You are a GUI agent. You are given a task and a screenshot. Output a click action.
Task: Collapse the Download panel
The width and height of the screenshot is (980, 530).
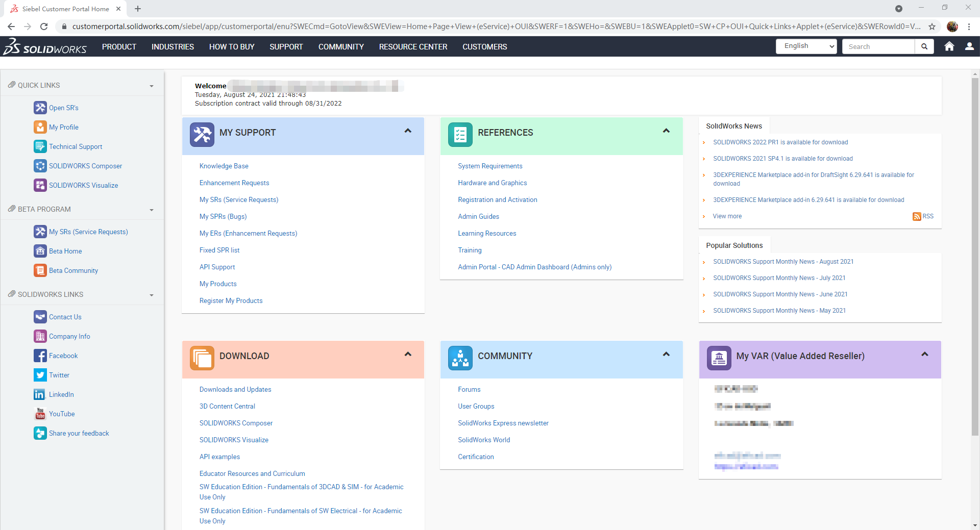pyautogui.click(x=408, y=354)
